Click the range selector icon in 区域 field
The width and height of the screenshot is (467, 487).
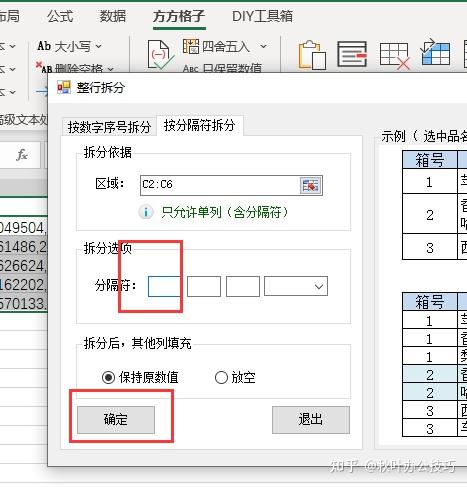click(311, 185)
